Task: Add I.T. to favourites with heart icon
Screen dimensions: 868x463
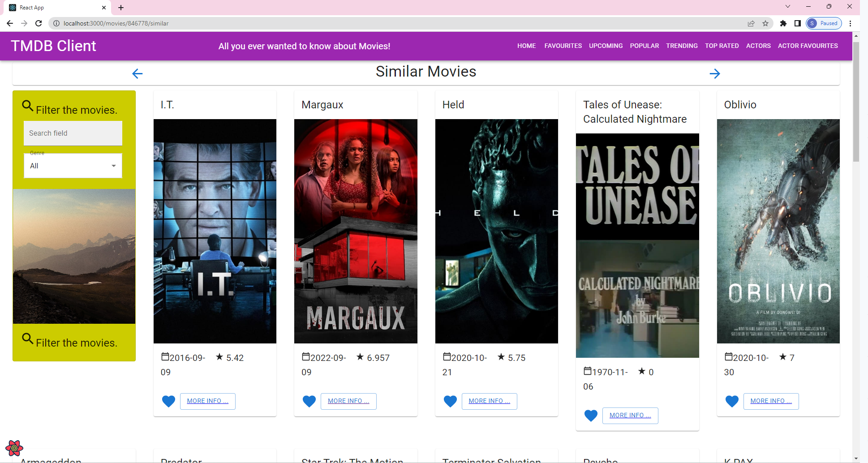Action: click(168, 401)
